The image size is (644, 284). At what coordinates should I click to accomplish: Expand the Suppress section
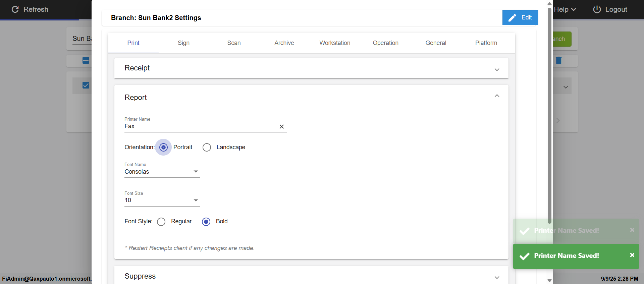497,277
